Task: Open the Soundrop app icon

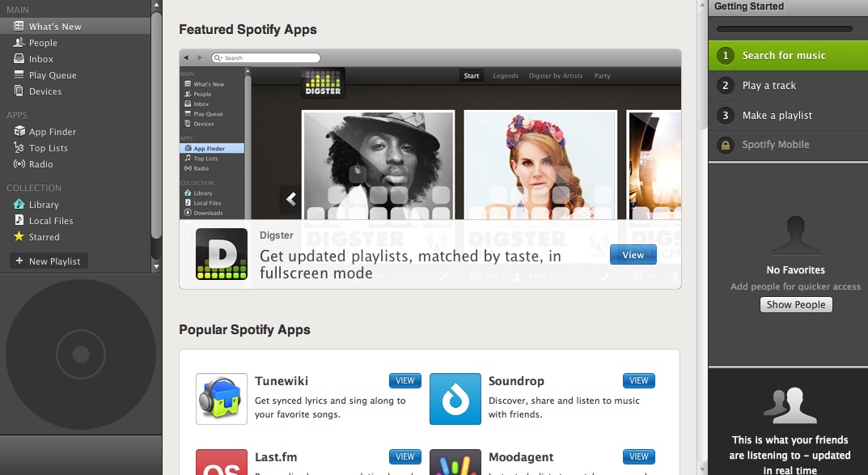Action: (x=455, y=399)
